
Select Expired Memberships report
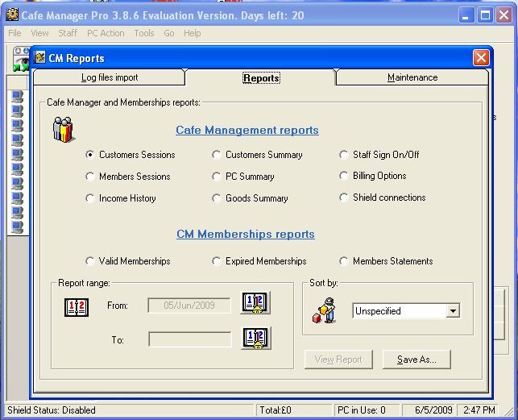[259, 261]
